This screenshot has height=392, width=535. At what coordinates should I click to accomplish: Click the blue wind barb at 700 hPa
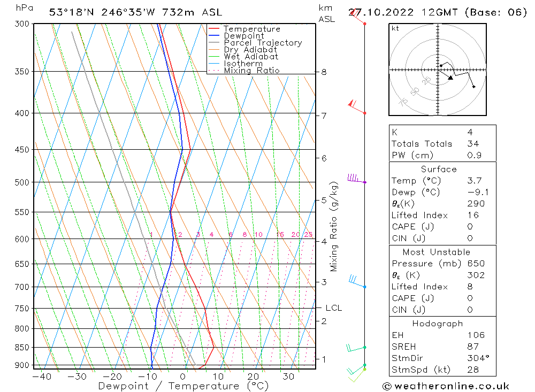357,281
